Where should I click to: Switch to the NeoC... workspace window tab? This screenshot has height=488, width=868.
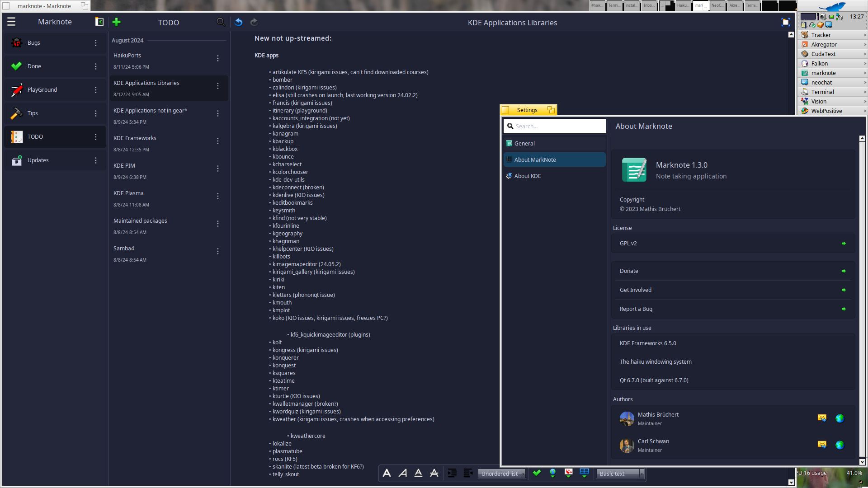coord(718,5)
